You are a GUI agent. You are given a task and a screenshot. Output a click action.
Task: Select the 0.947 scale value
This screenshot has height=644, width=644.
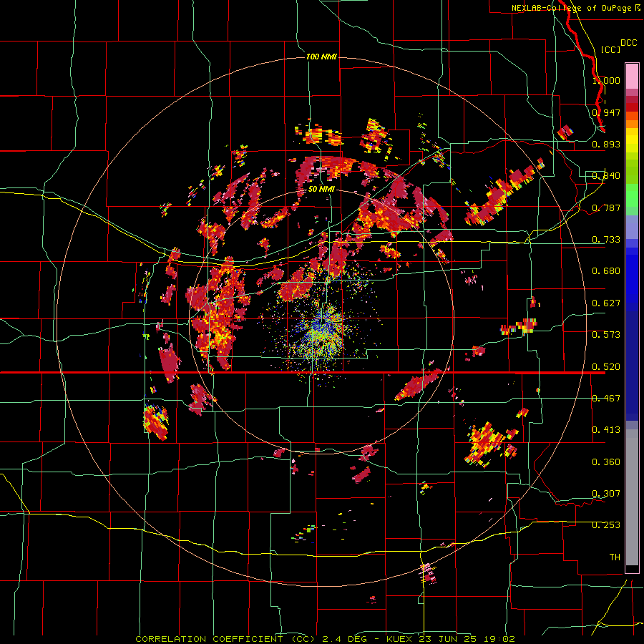pos(606,112)
